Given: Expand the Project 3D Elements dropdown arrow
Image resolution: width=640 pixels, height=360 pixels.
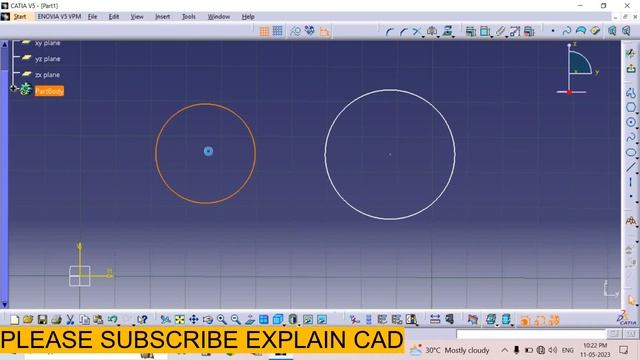Looking at the screenshot, I should click(x=454, y=37).
